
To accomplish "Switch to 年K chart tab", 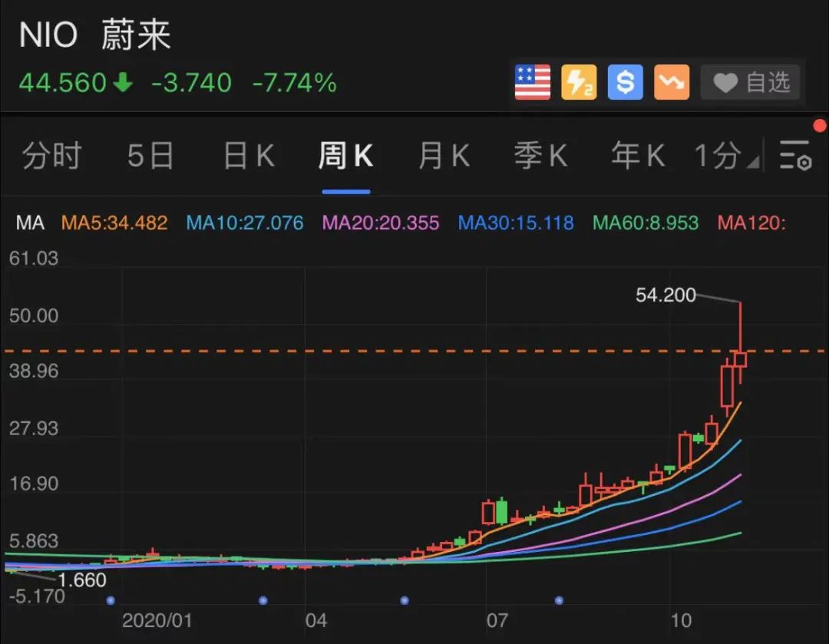I will [x=638, y=156].
